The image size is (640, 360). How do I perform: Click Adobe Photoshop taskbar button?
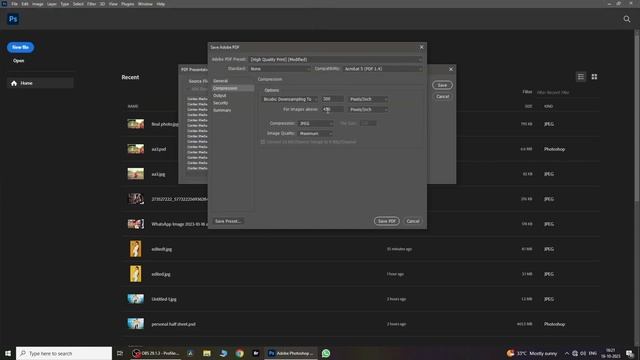[291, 353]
